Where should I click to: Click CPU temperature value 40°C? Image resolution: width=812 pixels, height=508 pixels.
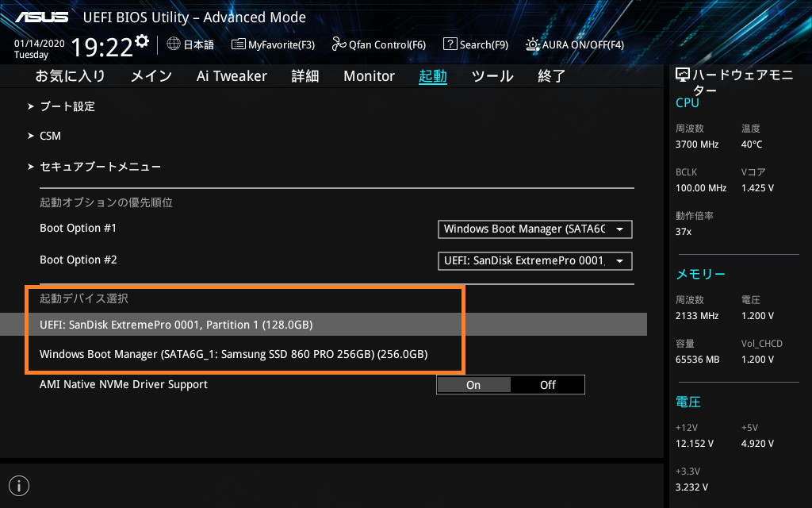coord(752,144)
